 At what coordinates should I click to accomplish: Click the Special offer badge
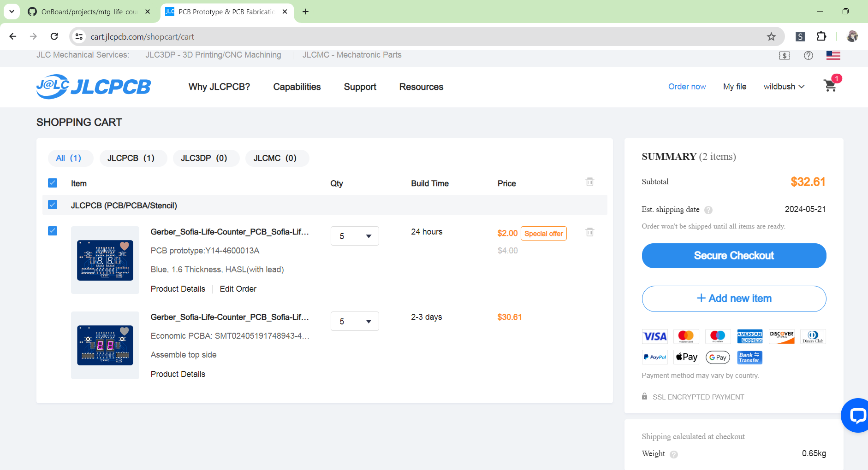tap(544, 234)
